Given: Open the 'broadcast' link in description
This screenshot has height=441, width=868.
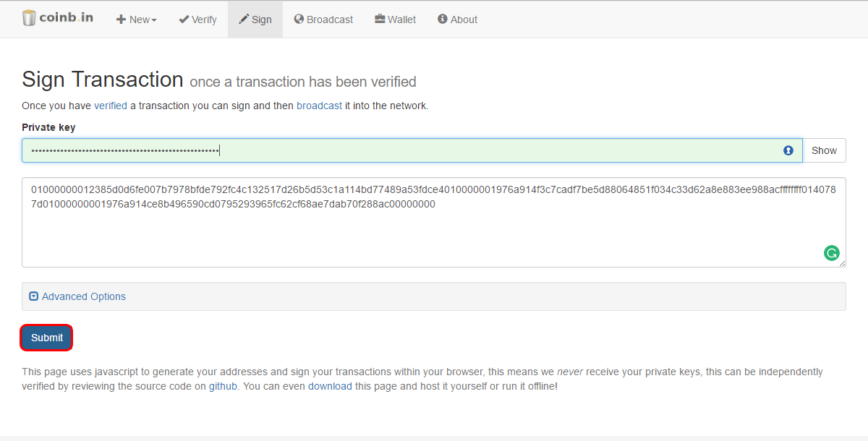Looking at the screenshot, I should (319, 106).
